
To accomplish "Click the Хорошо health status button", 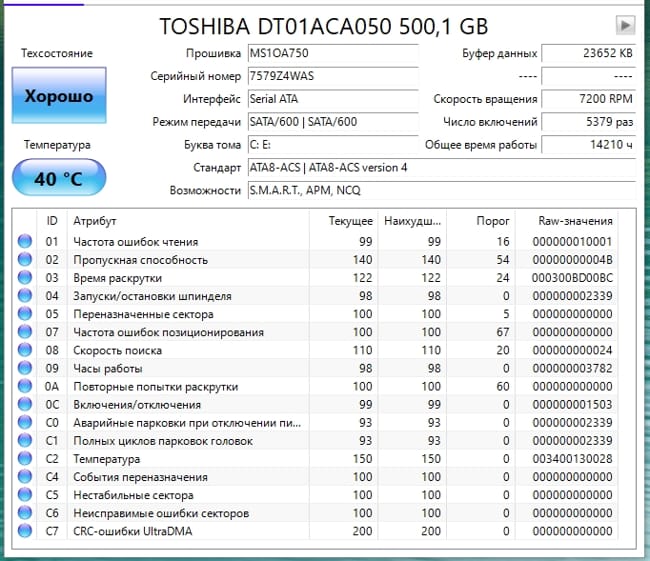I will (59, 95).
